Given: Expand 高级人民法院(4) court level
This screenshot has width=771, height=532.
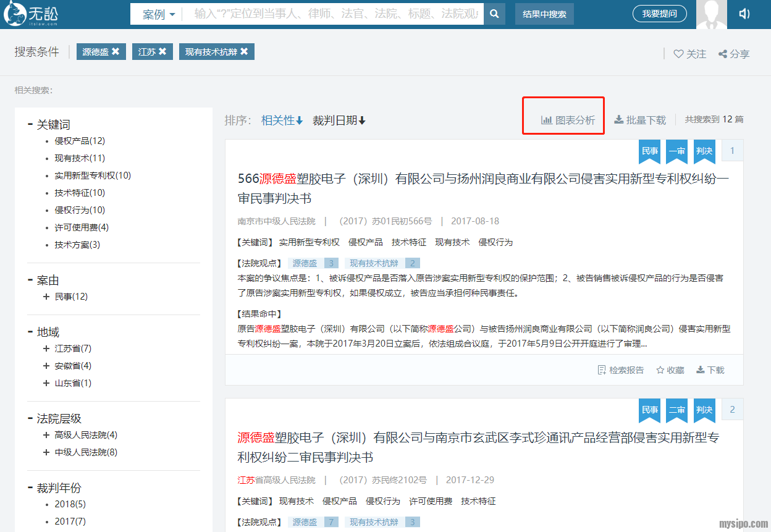Looking at the screenshot, I should click(x=46, y=435).
